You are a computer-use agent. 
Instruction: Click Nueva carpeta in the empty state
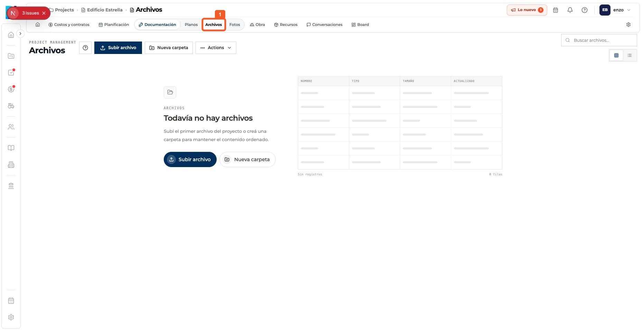(x=247, y=159)
